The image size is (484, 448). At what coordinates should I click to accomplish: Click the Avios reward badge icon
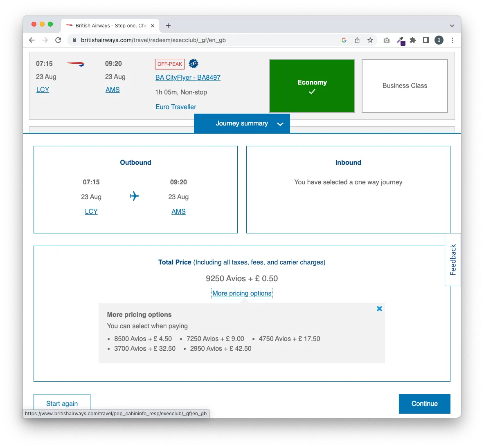pos(194,63)
